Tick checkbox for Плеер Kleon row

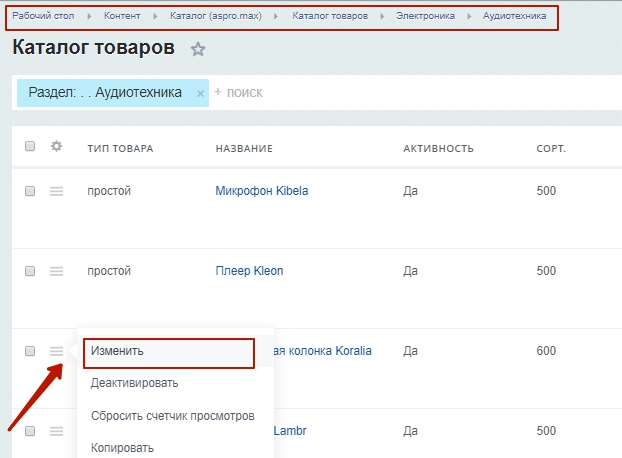click(x=30, y=271)
